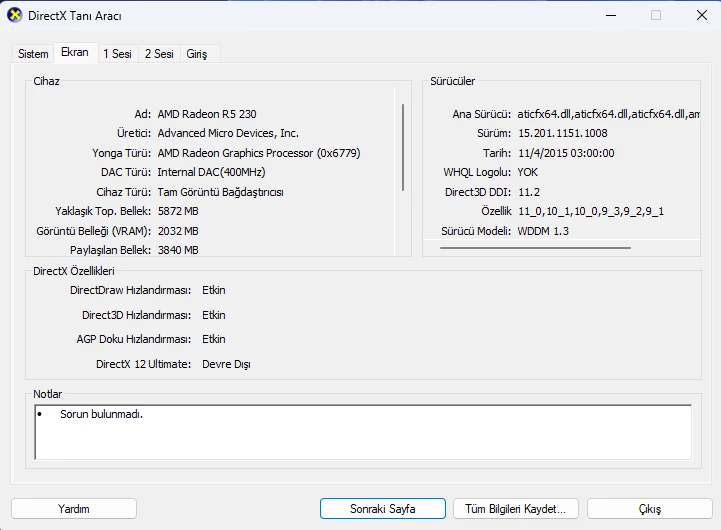Image resolution: width=721 pixels, height=530 pixels.
Task: Click the Devre Dışı DirectX 12 Ultimate value
Action: (x=226, y=365)
